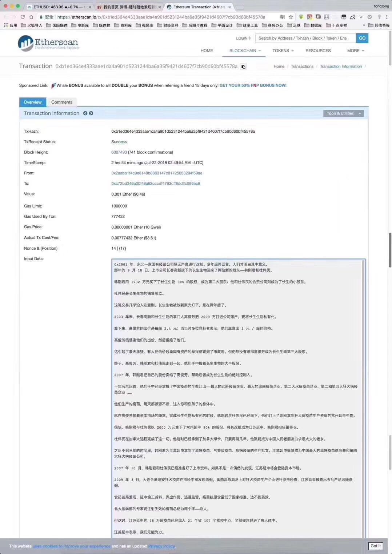Expand BLOCKCHAIN menu

tap(245, 51)
